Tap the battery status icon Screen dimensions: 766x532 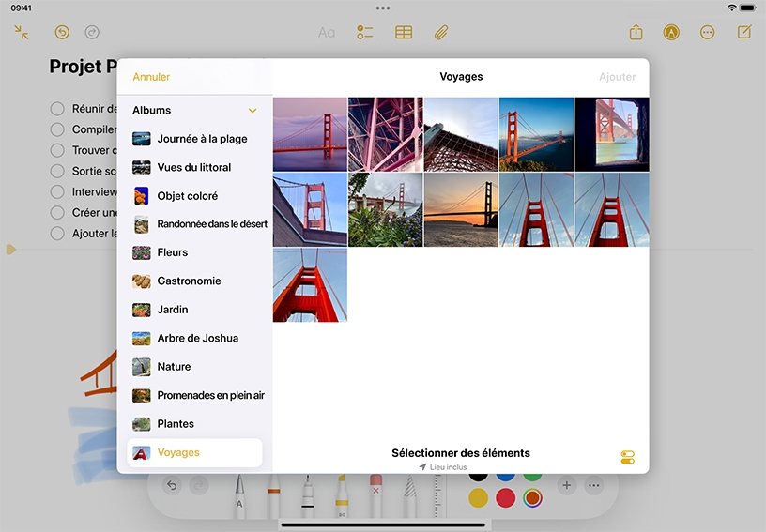(x=748, y=8)
